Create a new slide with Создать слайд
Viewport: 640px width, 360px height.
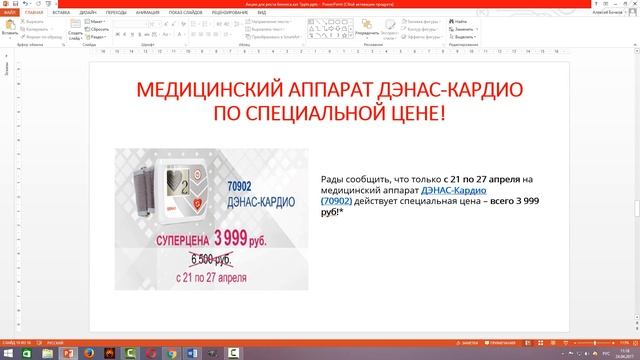tap(76, 29)
